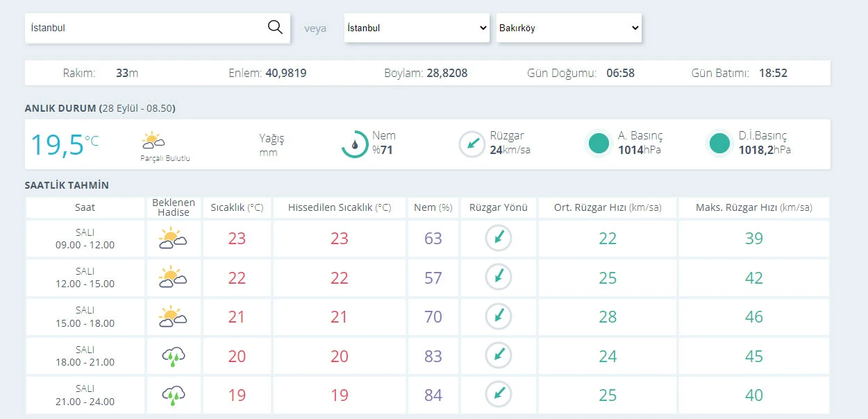Viewport: 868px width, 419px height.
Task: Click the Hissedilen Sıcaklık column header
Action: [339, 207]
